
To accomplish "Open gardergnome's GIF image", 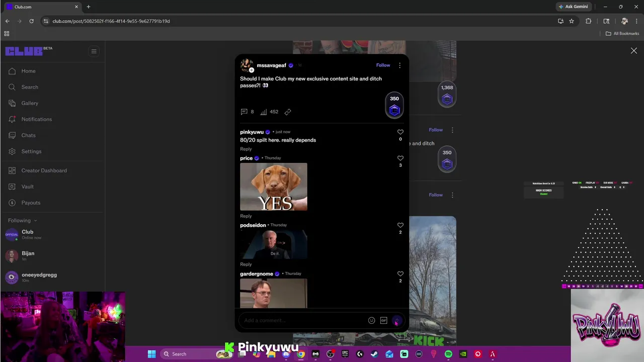I will pyautogui.click(x=273, y=293).
